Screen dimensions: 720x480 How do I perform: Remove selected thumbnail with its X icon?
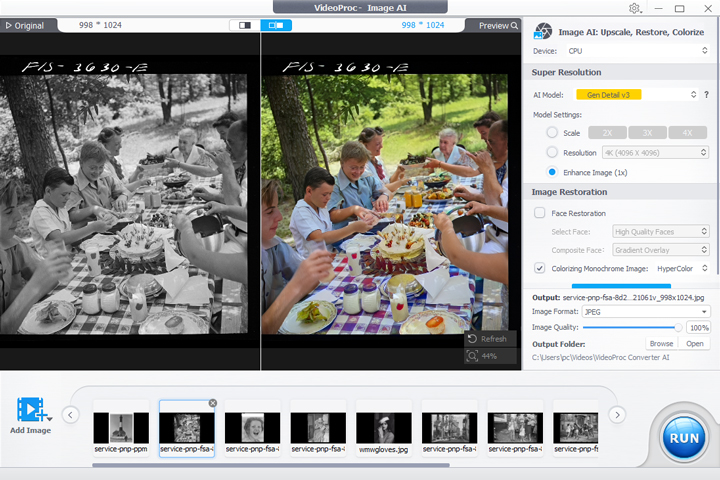coord(212,403)
